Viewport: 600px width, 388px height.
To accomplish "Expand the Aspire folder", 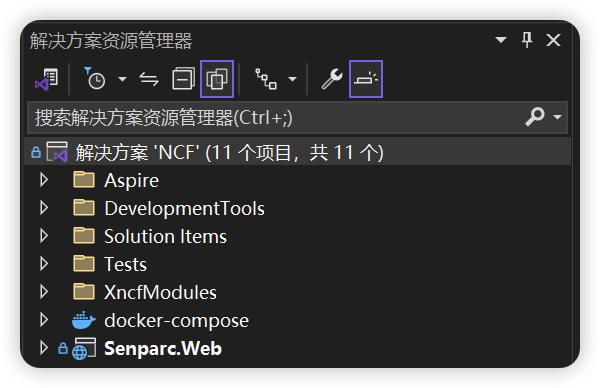I will (x=44, y=180).
